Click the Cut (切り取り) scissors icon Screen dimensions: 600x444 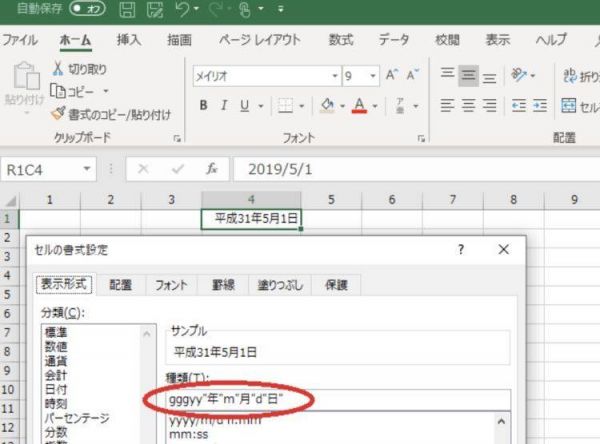pos(59,69)
